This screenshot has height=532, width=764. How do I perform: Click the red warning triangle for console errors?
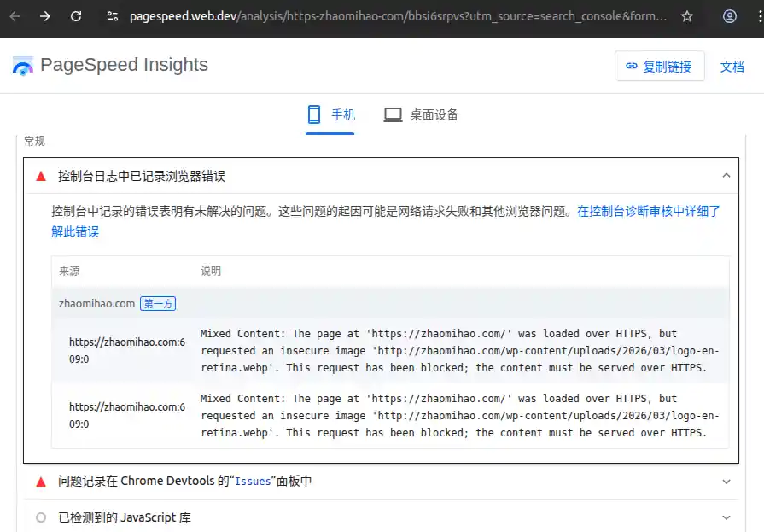(40, 176)
